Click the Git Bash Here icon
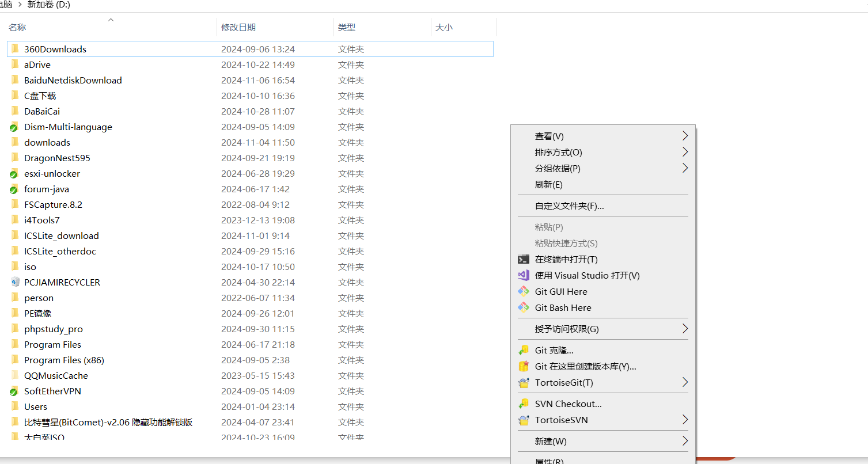The height and width of the screenshot is (464, 868). click(524, 307)
